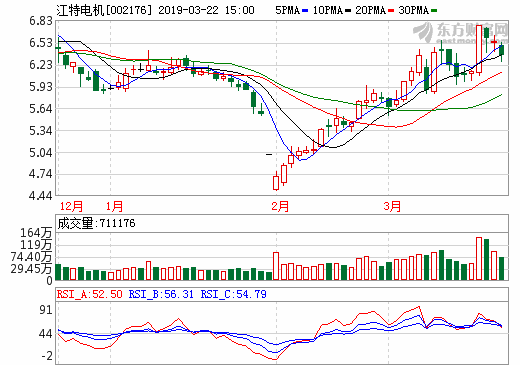This screenshot has height=365, width=520.
Task: Click the 12月 date axis label
Action: (x=71, y=206)
